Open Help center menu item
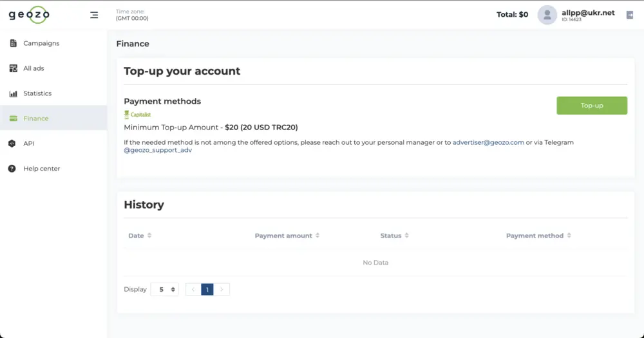 click(53, 169)
